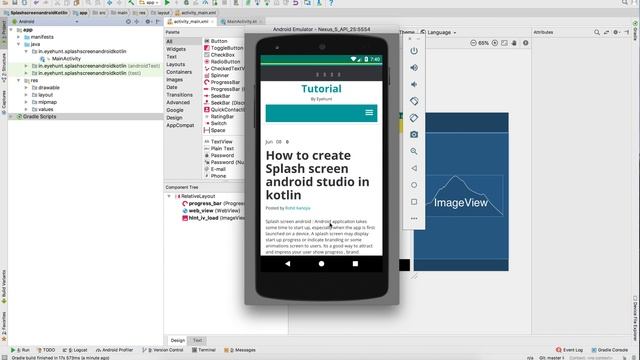Open the Event Log

[x=569, y=350]
